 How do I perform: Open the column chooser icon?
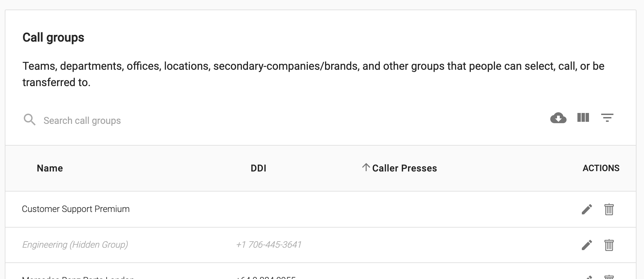point(583,118)
